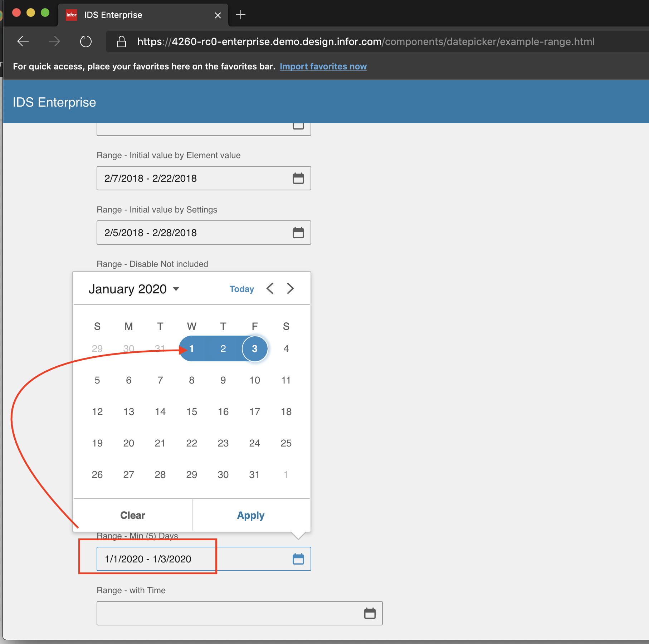Click label Range - Initial value by Element value
Viewport: 649px width, 644px height.
[169, 155]
